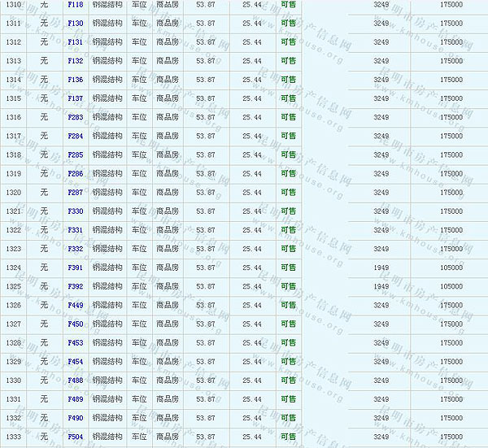Select the F392 unit link
The width and height of the screenshot is (488, 448).
coord(76,286)
